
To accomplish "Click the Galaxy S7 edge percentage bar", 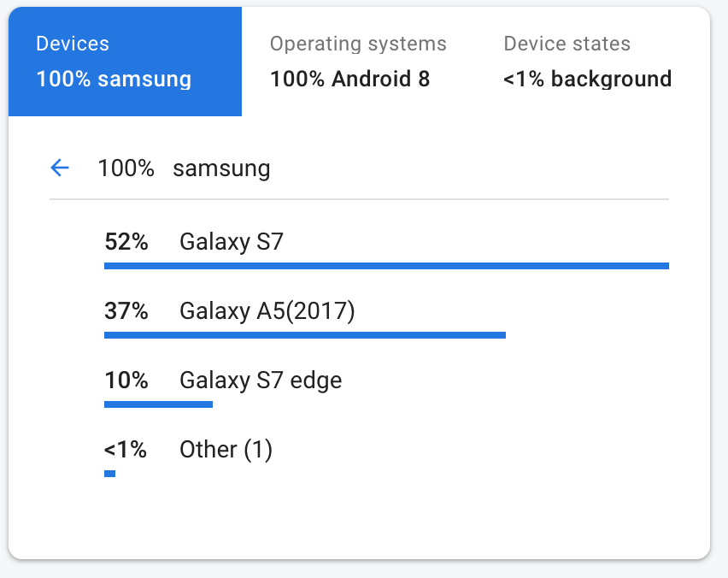I will pyautogui.click(x=158, y=404).
